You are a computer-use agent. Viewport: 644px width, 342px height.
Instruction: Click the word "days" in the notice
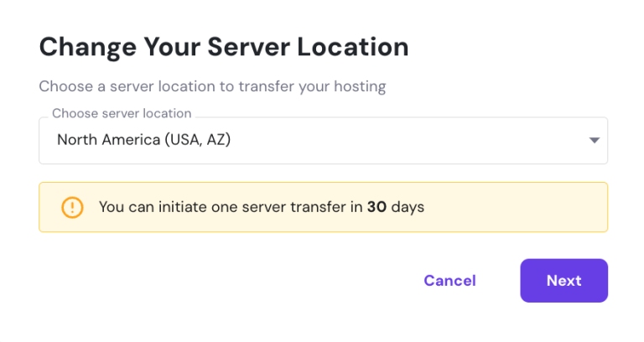(408, 207)
